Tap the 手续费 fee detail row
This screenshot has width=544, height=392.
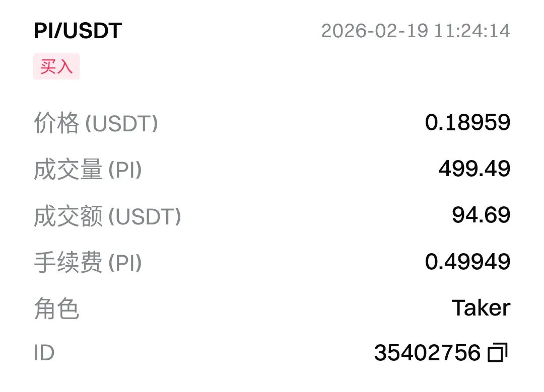coord(272,262)
